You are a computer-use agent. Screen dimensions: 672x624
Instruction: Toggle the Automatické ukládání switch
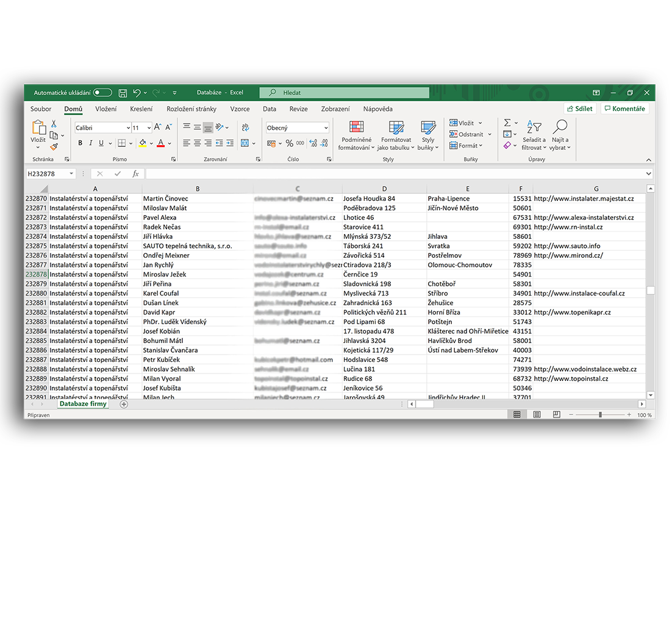tap(102, 93)
